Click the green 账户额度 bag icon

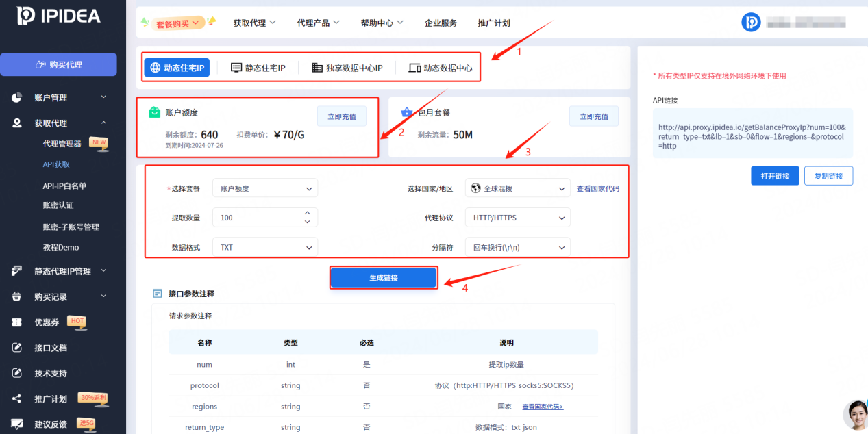[x=155, y=112]
